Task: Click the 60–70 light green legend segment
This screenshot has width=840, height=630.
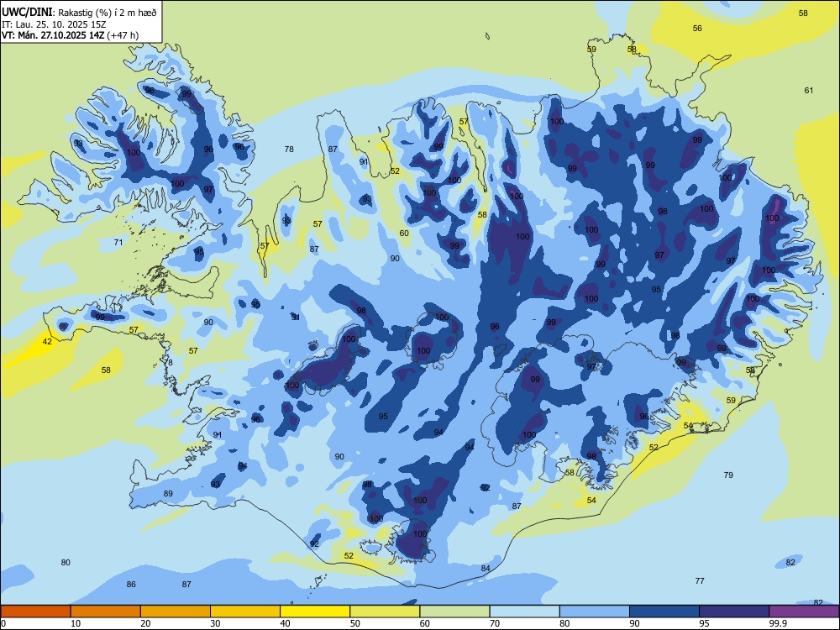Action: [x=454, y=612]
